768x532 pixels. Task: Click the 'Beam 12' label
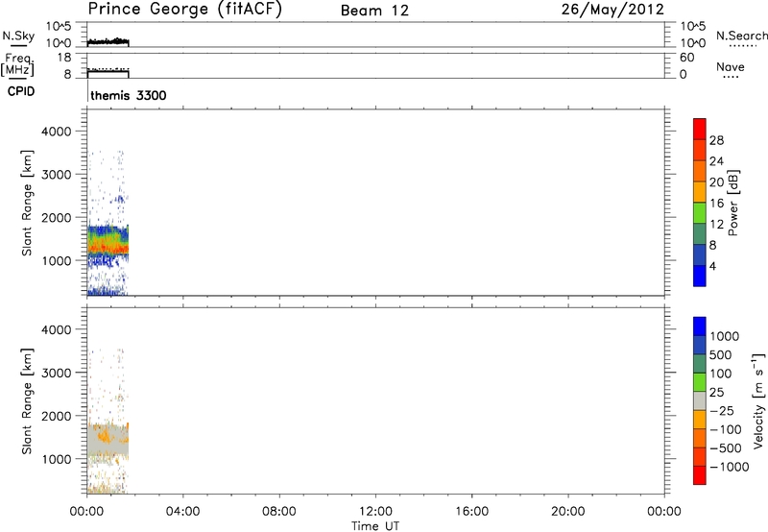click(x=374, y=11)
